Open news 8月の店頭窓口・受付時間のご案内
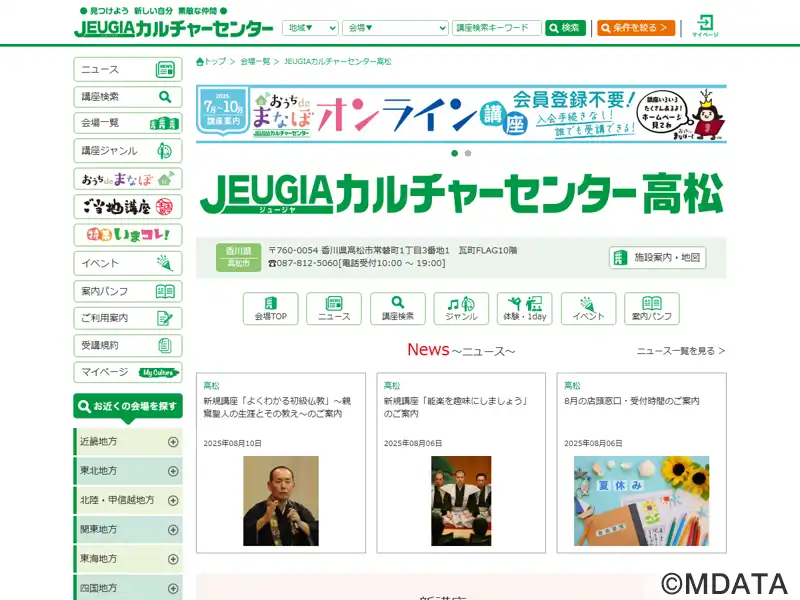The width and height of the screenshot is (800, 600). point(632,401)
